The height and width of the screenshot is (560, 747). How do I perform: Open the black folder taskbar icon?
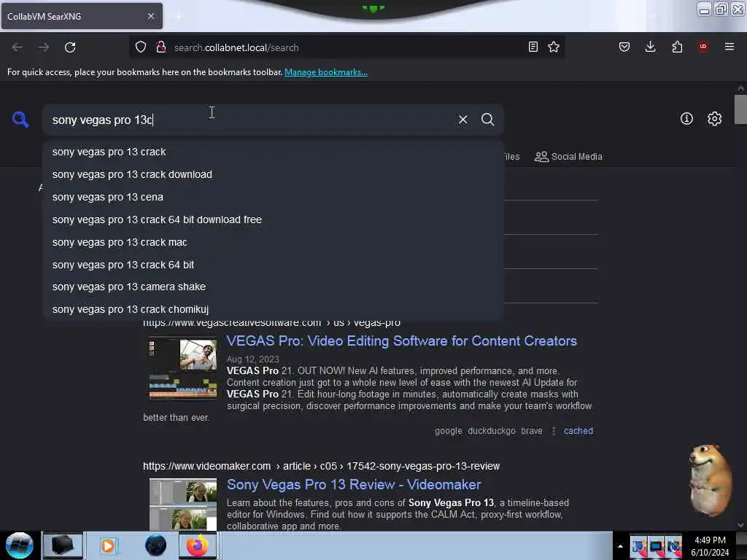pyautogui.click(x=63, y=545)
